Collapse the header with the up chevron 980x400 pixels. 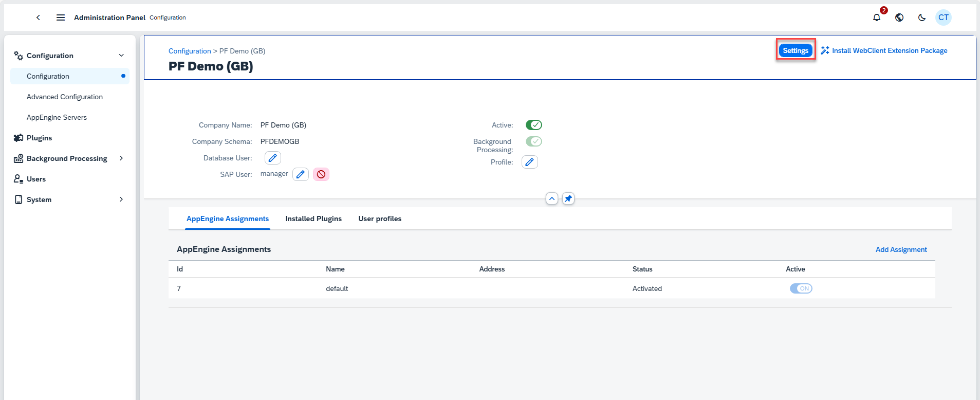click(x=552, y=198)
